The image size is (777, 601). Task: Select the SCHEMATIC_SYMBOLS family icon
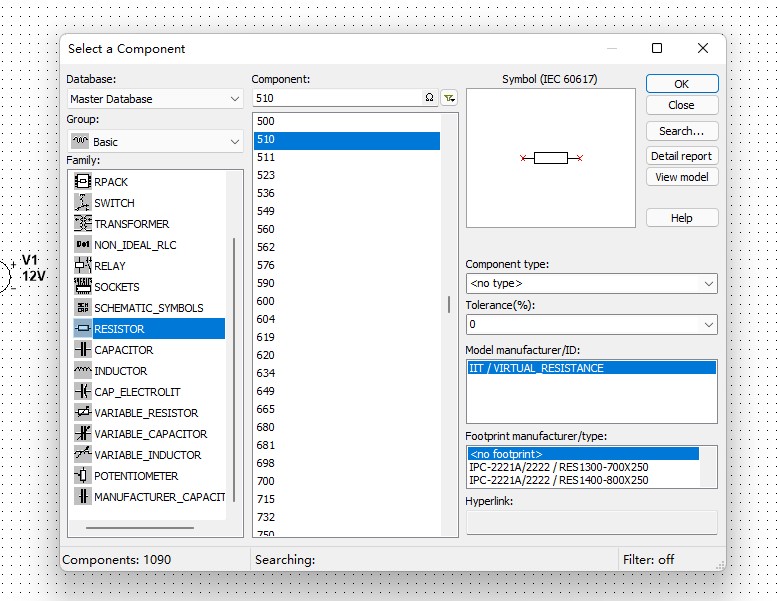pos(82,307)
